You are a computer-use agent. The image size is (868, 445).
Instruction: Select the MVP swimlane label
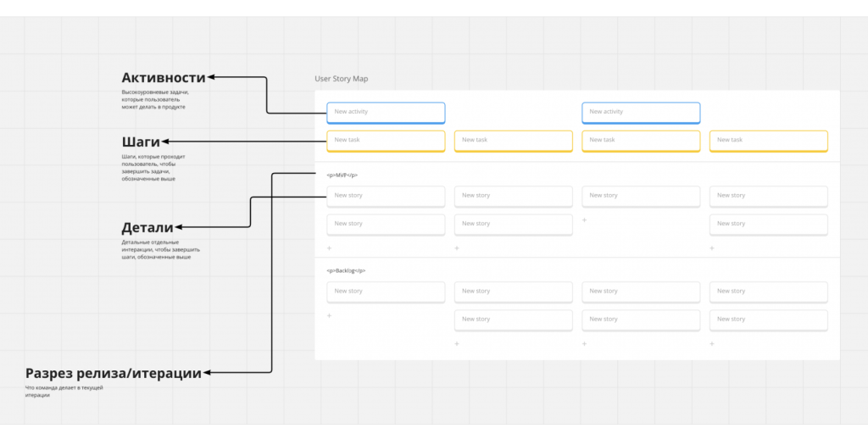[x=342, y=175]
